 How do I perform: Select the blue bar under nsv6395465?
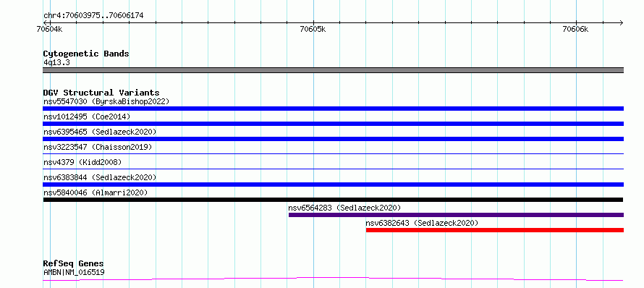333,139
